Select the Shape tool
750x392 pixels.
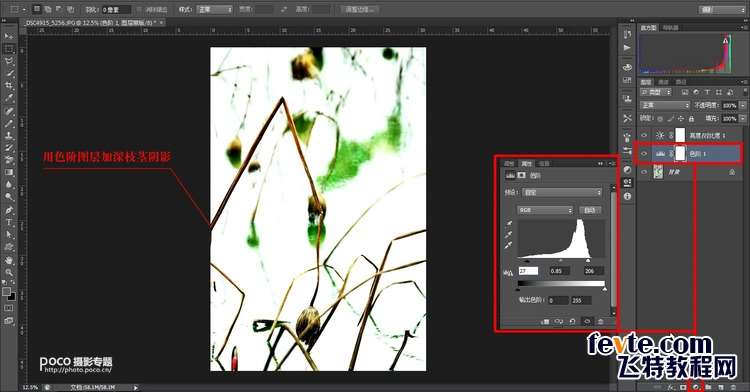point(9,247)
